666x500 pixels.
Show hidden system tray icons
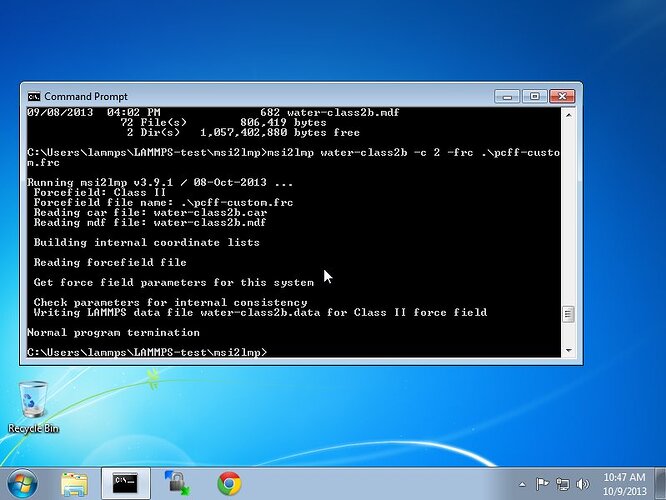tap(522, 484)
